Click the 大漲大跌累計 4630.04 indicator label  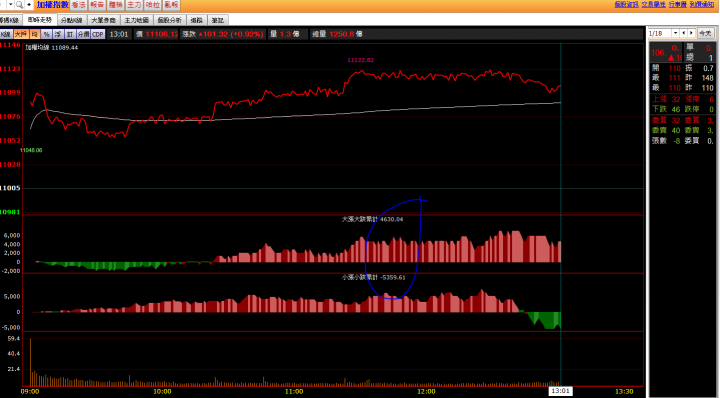point(372,219)
